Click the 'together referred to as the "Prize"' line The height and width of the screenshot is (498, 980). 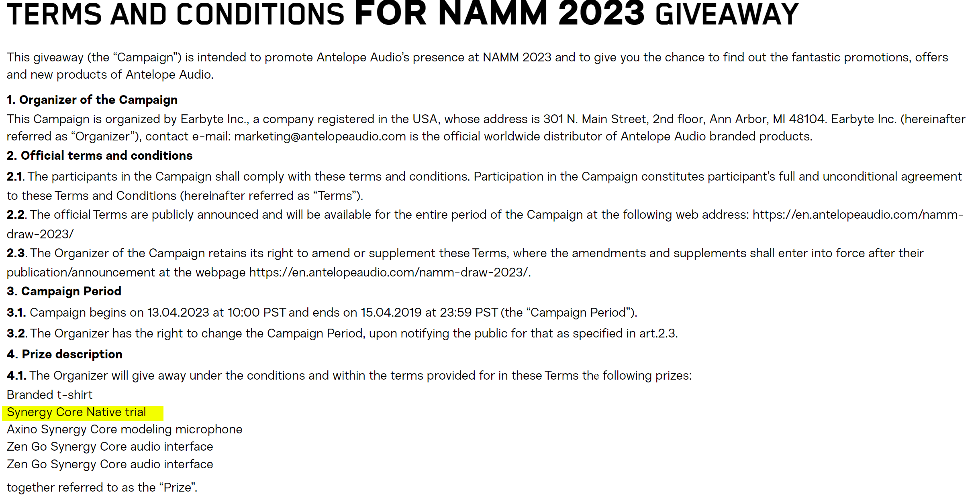[x=102, y=488]
